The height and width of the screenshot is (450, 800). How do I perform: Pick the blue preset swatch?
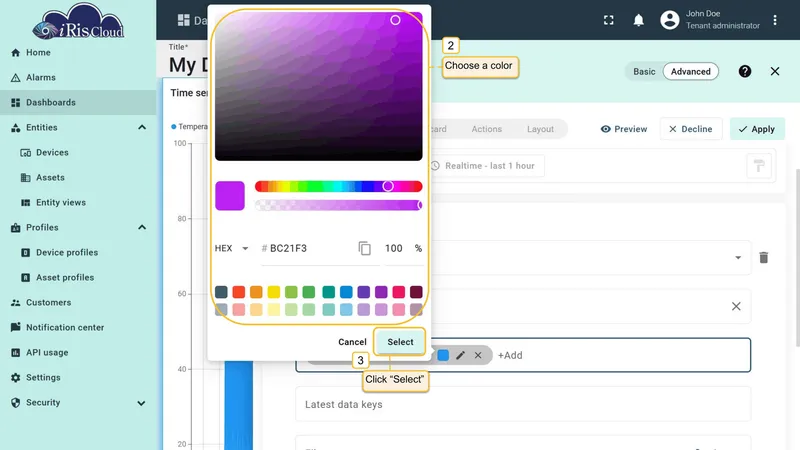[x=346, y=292]
